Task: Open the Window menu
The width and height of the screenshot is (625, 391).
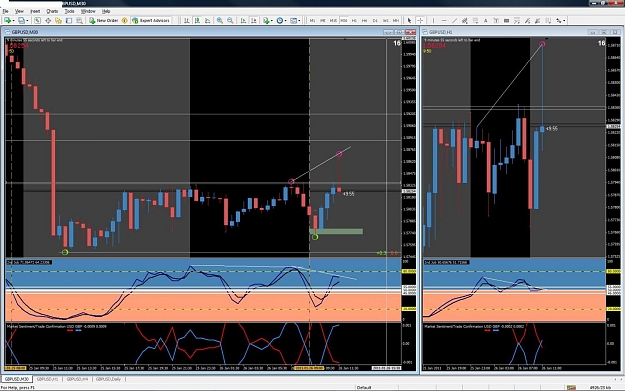Action: (88, 11)
